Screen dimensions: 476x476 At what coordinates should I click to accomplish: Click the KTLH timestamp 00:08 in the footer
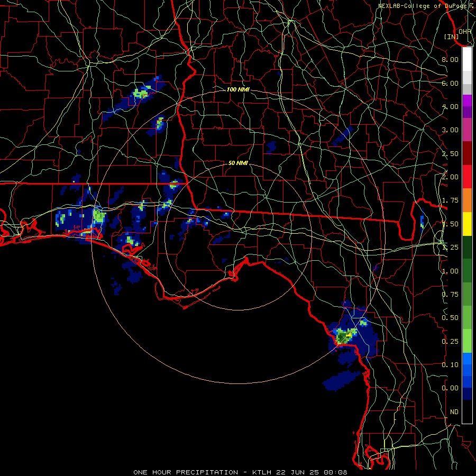pos(335,472)
